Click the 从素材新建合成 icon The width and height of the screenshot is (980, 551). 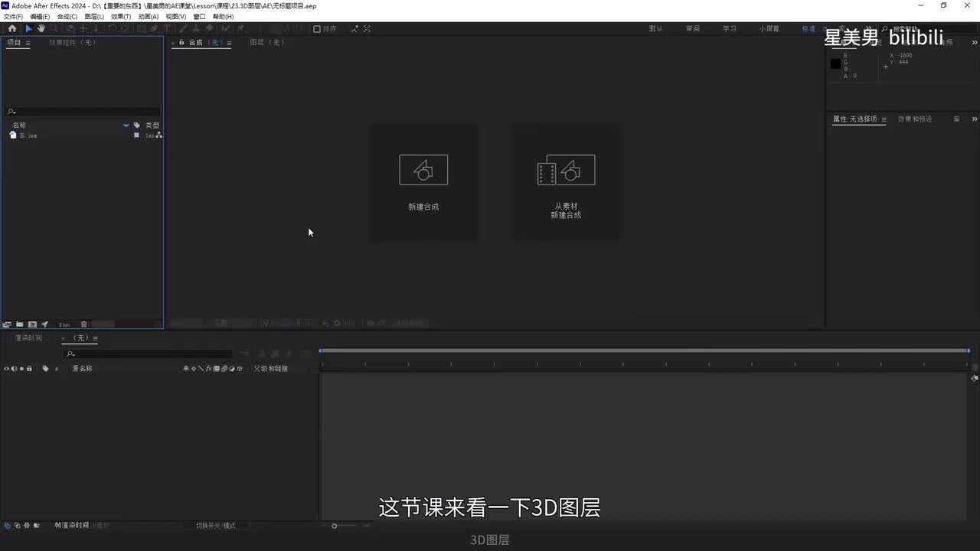pos(566,170)
